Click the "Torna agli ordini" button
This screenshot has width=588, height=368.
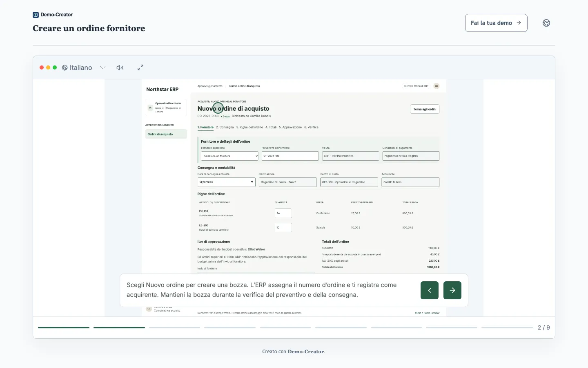click(x=425, y=109)
